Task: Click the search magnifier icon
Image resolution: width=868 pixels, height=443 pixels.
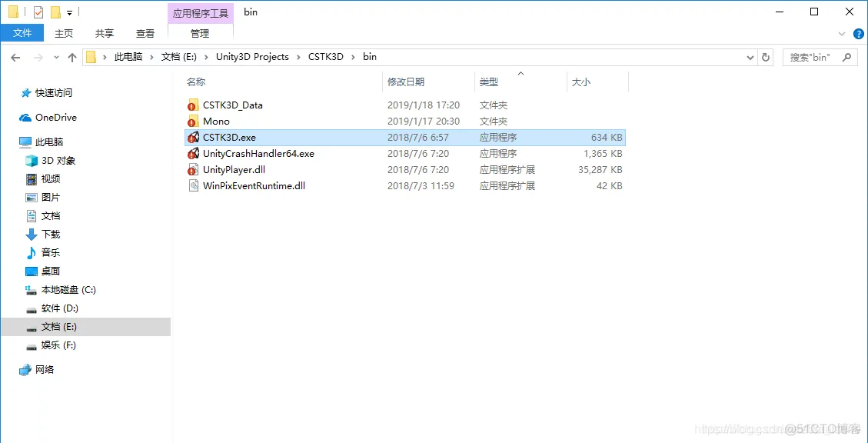Action: (846, 56)
